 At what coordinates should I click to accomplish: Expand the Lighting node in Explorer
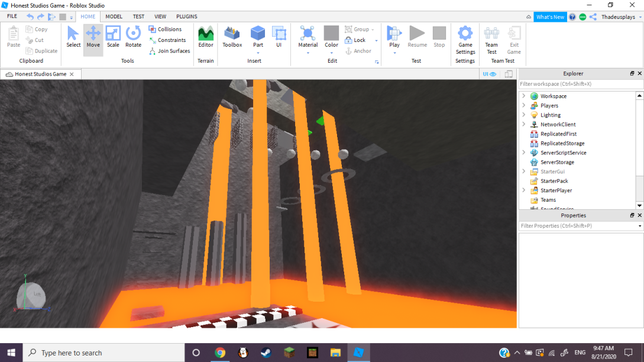point(524,115)
